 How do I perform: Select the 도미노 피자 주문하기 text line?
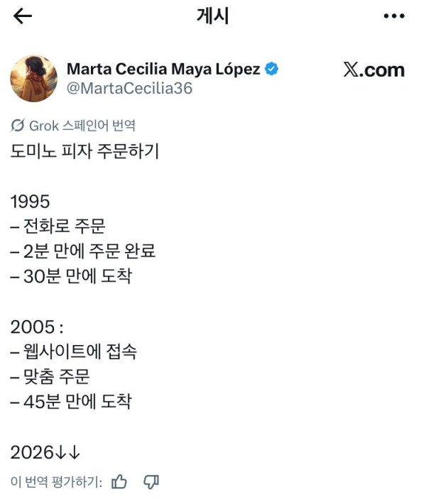click(85, 150)
